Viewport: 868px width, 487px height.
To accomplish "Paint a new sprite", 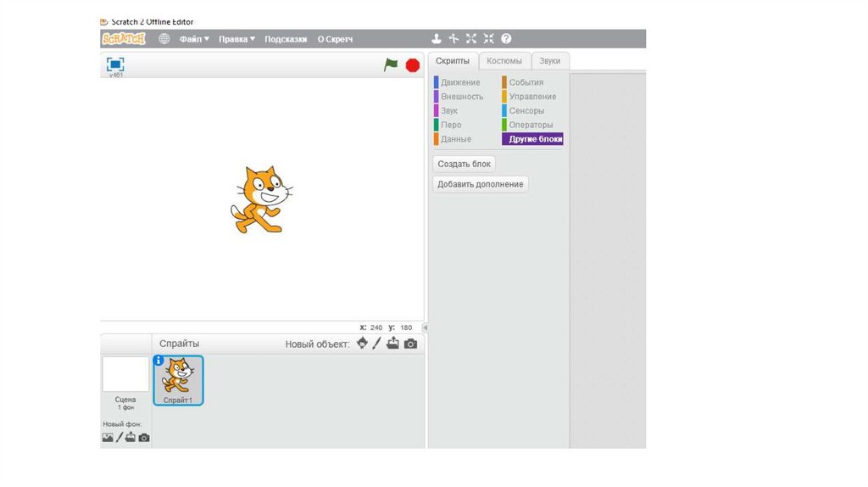I will coord(377,344).
